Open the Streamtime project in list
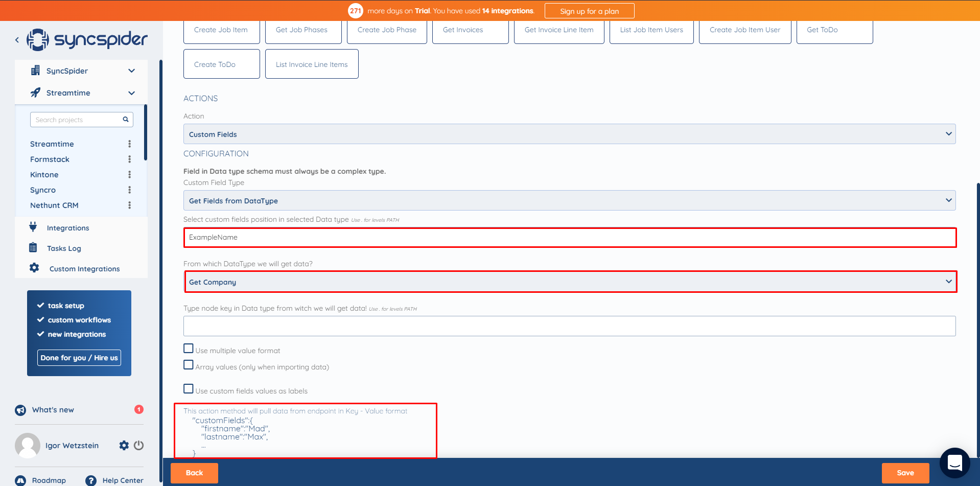980x486 pixels. (x=52, y=144)
